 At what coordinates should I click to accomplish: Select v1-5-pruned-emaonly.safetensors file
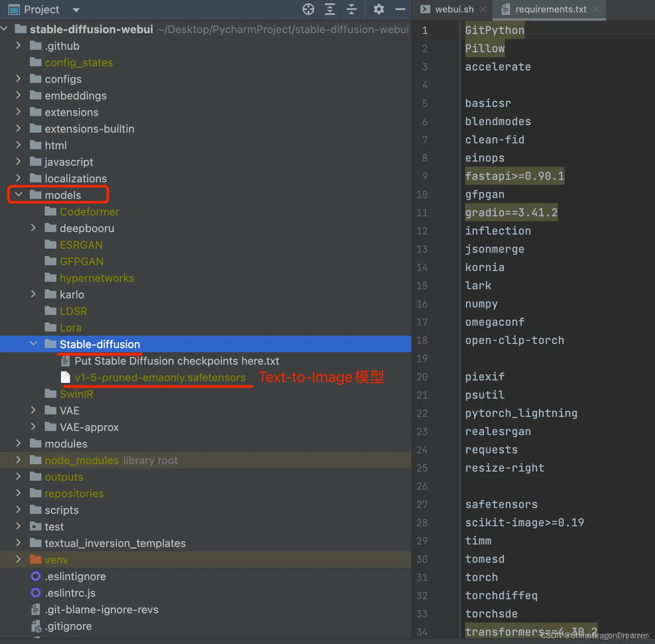[x=160, y=378]
